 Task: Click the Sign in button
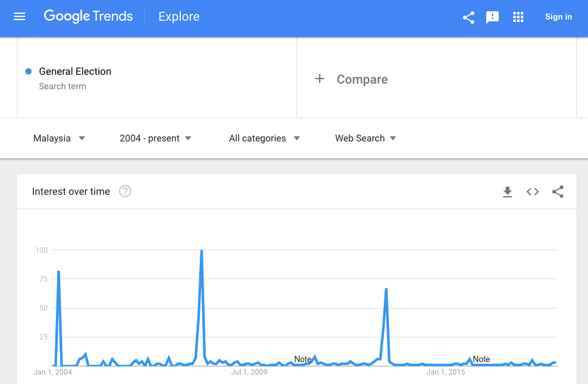[x=558, y=17]
